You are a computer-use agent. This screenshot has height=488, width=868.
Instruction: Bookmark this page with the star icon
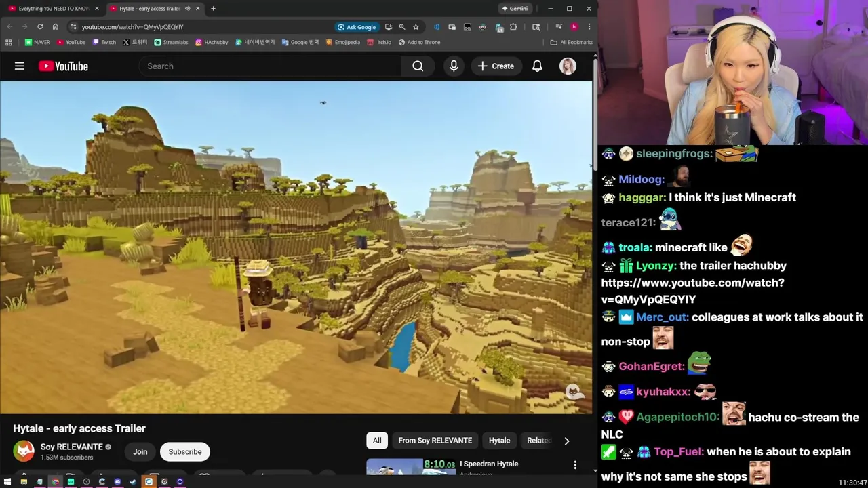[416, 27]
